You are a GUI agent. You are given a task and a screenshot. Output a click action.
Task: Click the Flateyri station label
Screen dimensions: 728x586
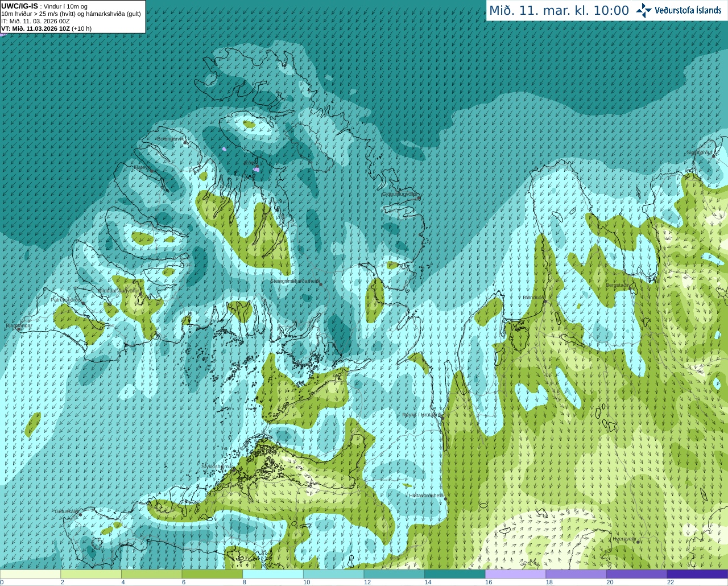[141, 167]
